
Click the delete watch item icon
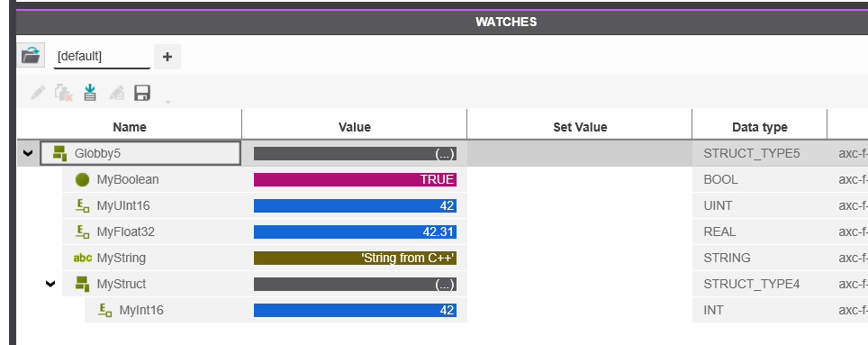point(64,93)
